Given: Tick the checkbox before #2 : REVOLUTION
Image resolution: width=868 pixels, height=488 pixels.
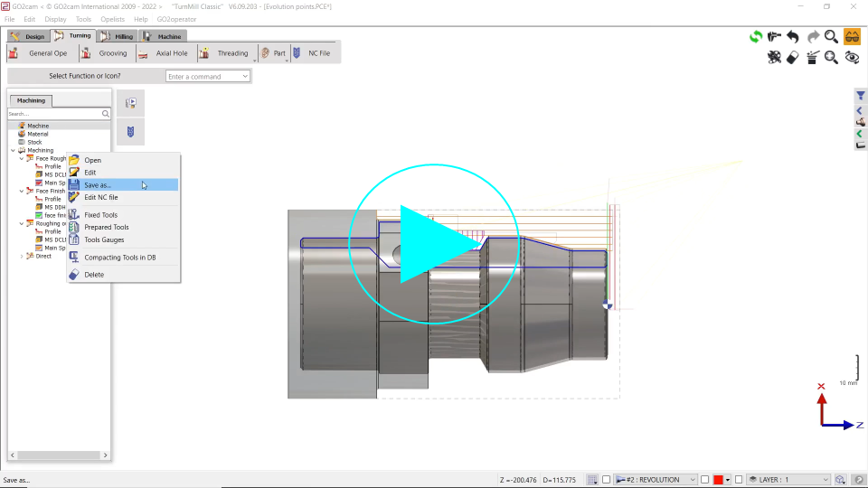Looking at the screenshot, I should click(x=607, y=480).
